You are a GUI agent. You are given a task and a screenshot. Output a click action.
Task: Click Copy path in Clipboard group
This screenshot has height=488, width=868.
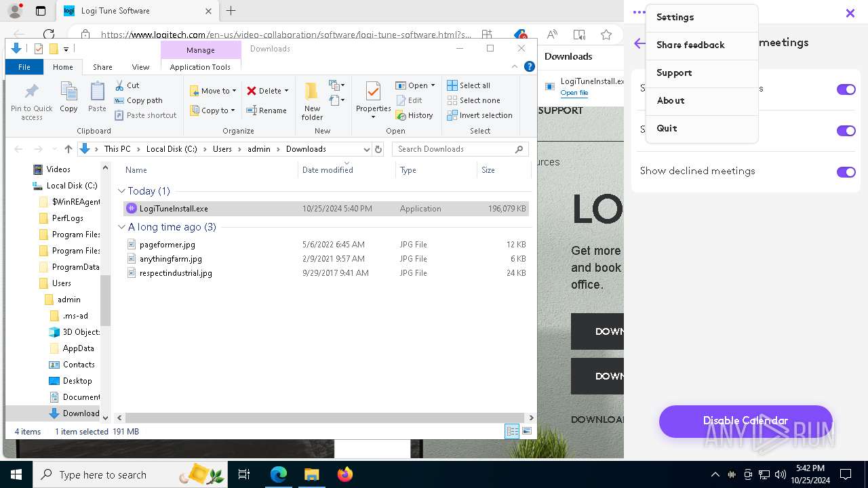coord(138,100)
